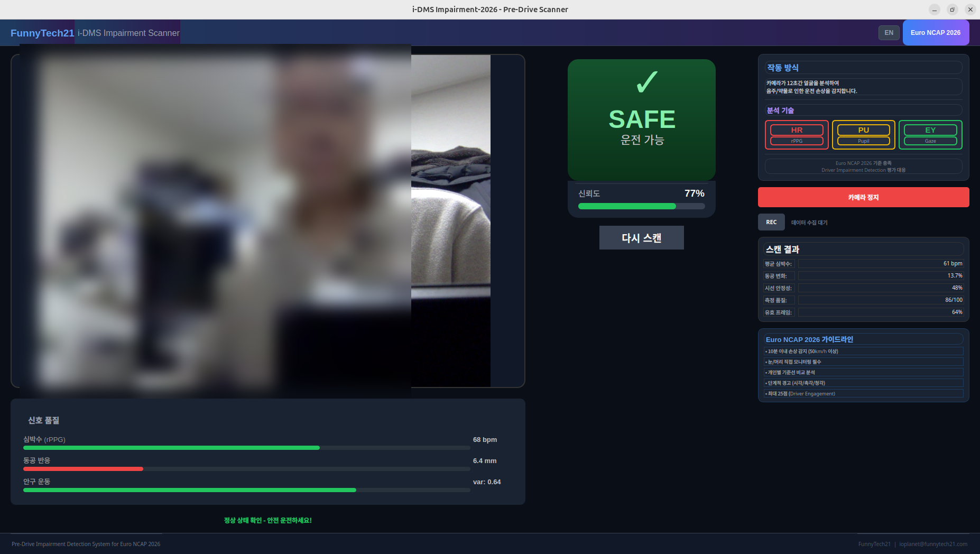Viewport: 980px width, 554px height.
Task: Stop the camera using 카메라 정지
Action: (x=863, y=197)
